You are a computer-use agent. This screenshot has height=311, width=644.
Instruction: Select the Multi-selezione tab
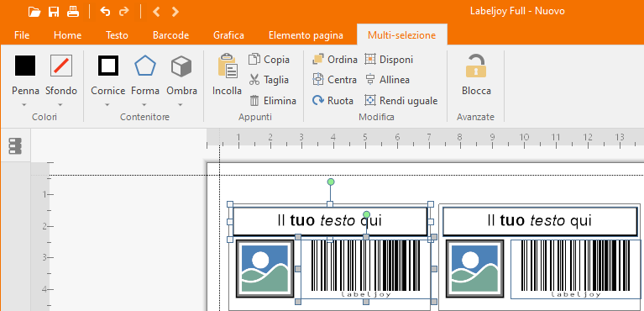[x=401, y=35]
